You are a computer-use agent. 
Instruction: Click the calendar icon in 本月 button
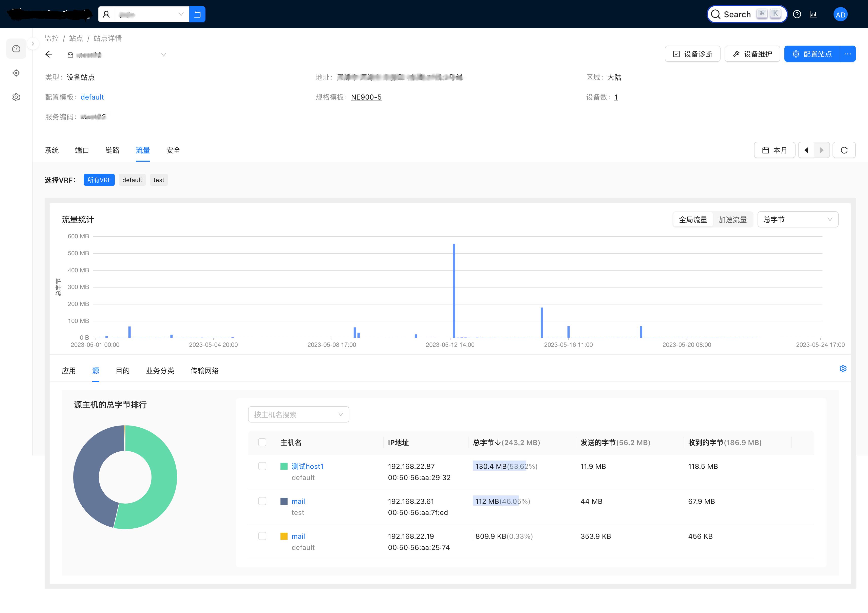(x=765, y=150)
